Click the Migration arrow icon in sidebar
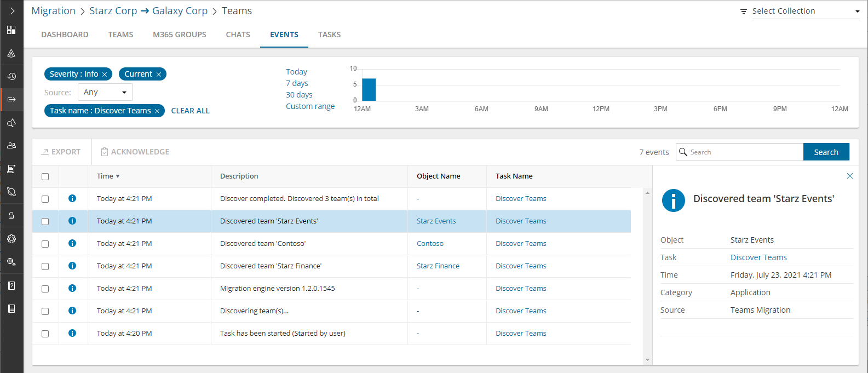The height and width of the screenshot is (373, 868). click(12, 100)
